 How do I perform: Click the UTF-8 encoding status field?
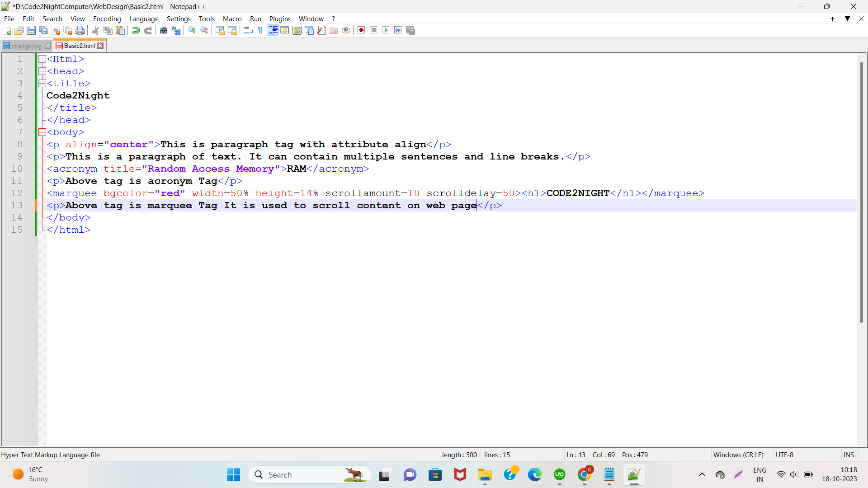point(785,455)
